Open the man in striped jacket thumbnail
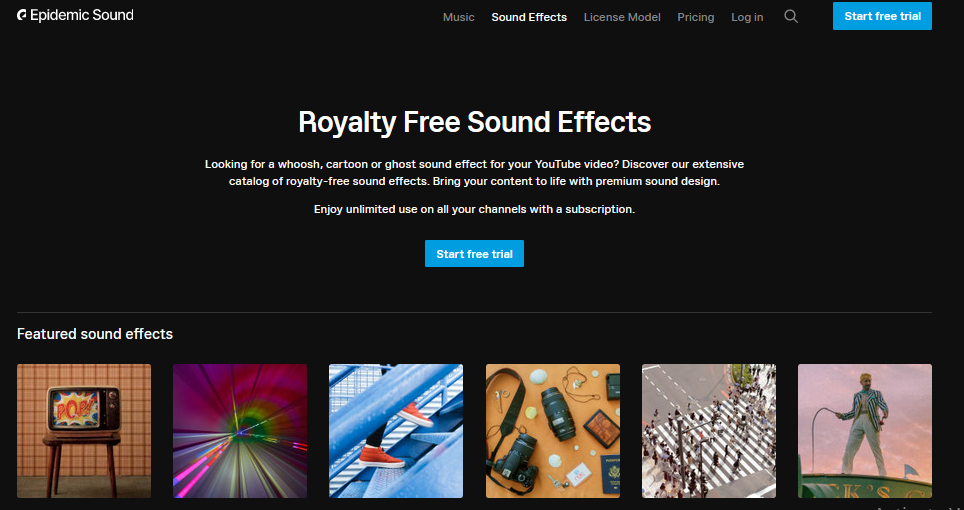The width and height of the screenshot is (964, 510). tap(865, 431)
